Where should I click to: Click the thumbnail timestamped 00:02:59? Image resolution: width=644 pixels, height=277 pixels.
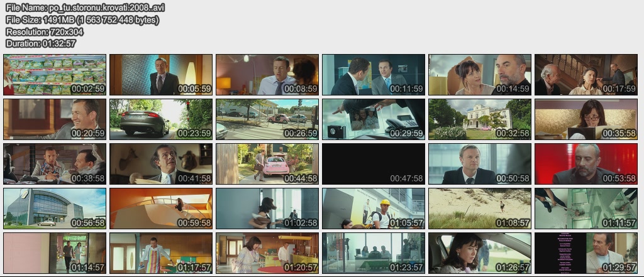[54, 75]
